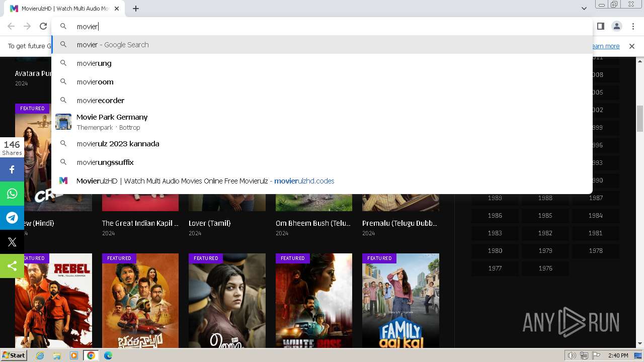Filter by release year 1988

tap(545, 198)
